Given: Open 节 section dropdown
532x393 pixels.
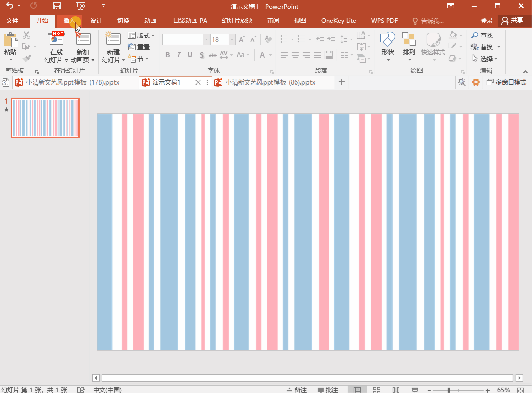Looking at the screenshot, I should [138, 59].
